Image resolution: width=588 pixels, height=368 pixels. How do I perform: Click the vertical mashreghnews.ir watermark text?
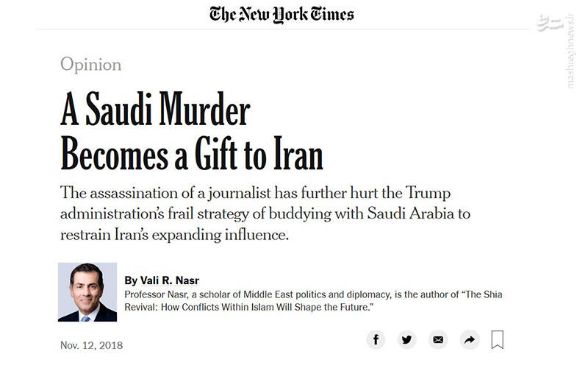[570, 52]
